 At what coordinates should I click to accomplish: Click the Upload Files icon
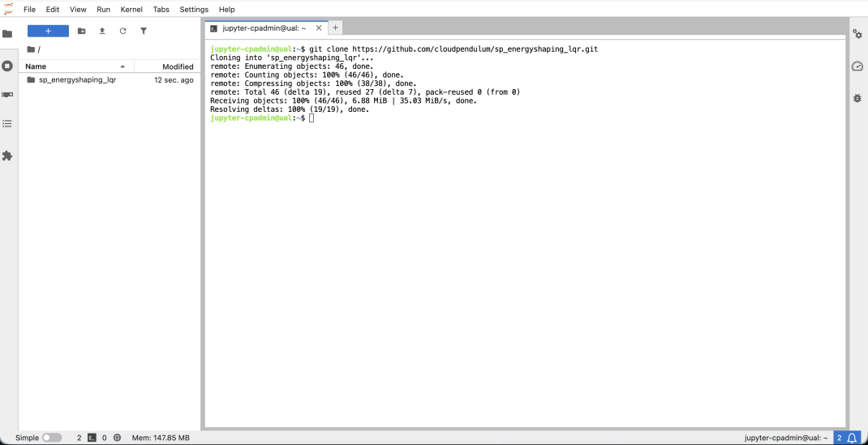(x=102, y=31)
